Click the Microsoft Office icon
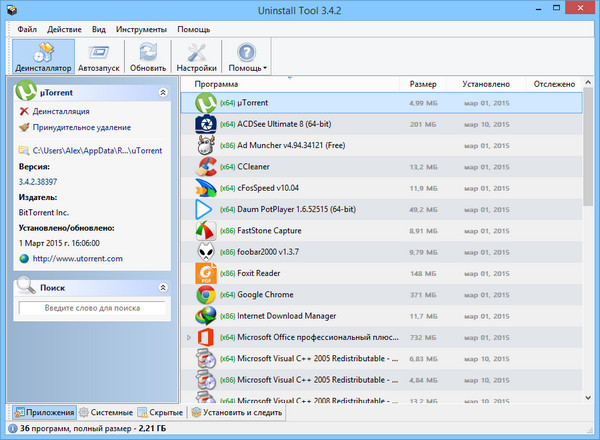 (205, 337)
